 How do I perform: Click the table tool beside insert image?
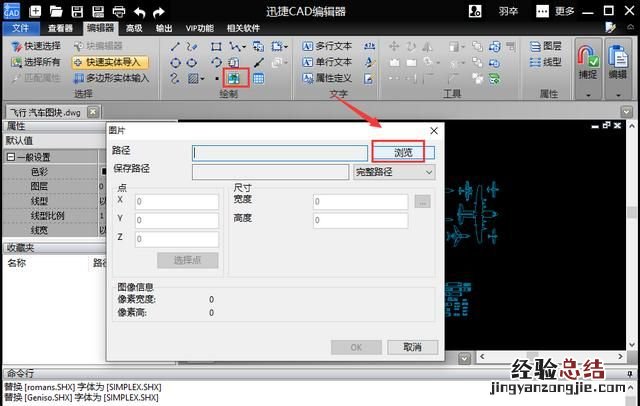coord(258,78)
